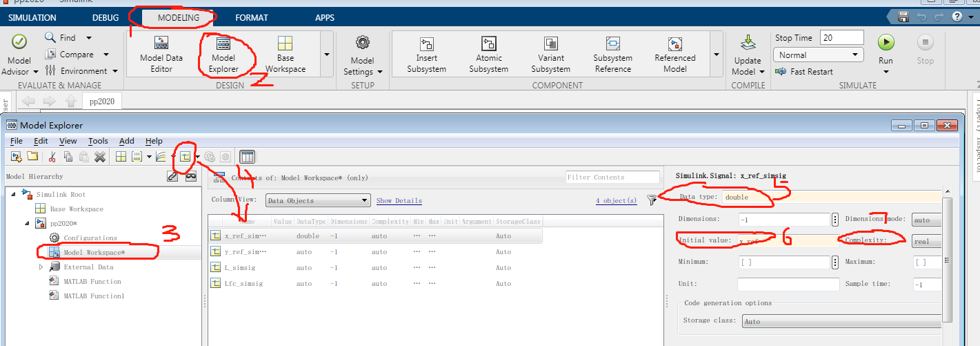Open pp2020 model tab
Viewport: 980px width, 346px height.
(102, 102)
